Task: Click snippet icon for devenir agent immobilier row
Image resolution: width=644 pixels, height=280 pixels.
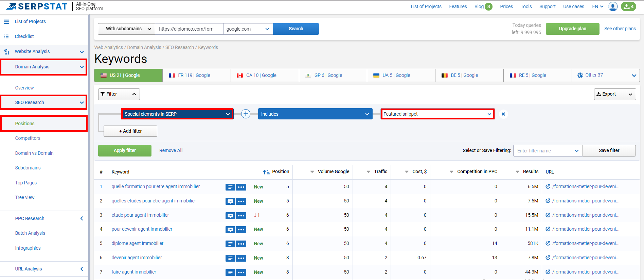Action: pyautogui.click(x=230, y=258)
